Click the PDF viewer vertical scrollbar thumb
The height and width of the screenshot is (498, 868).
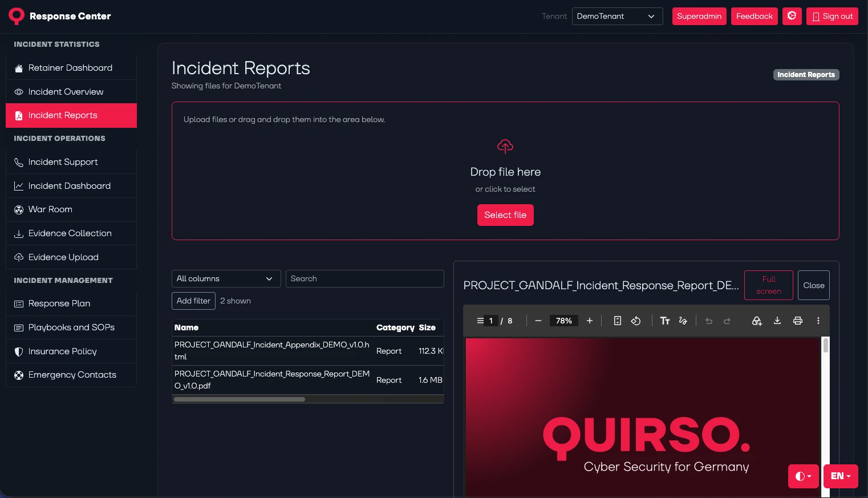(825, 345)
